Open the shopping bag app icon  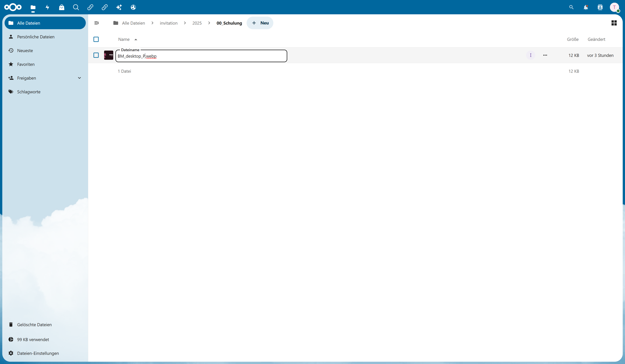62,7
